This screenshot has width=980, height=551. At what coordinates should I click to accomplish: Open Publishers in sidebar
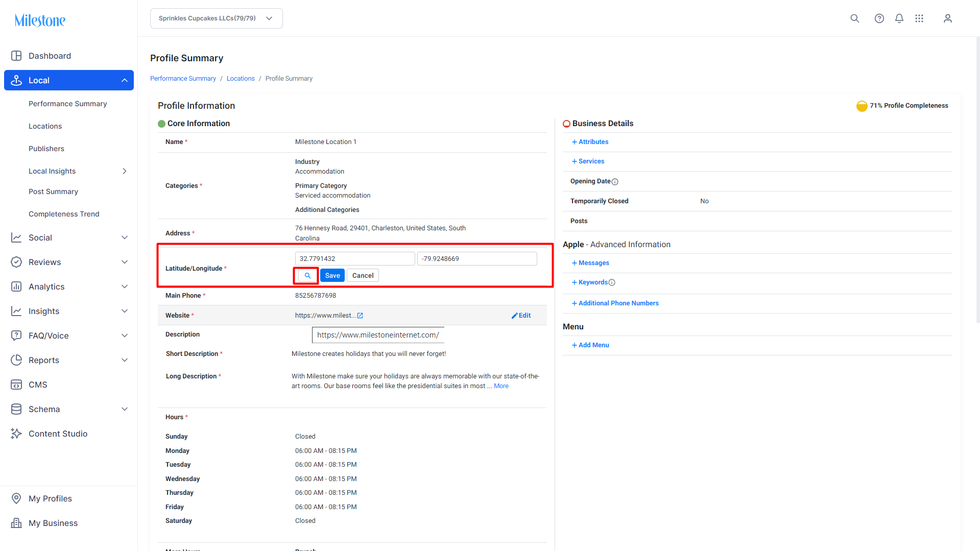[x=46, y=149]
